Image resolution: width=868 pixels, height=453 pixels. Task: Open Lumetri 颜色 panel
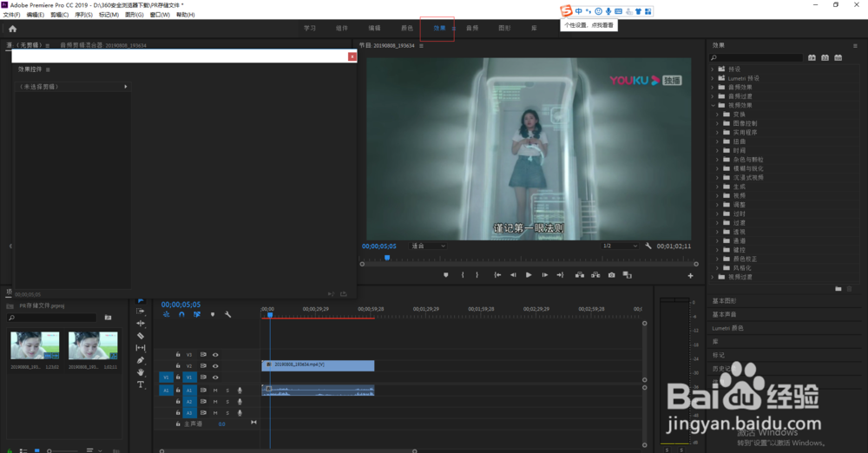[727, 328]
